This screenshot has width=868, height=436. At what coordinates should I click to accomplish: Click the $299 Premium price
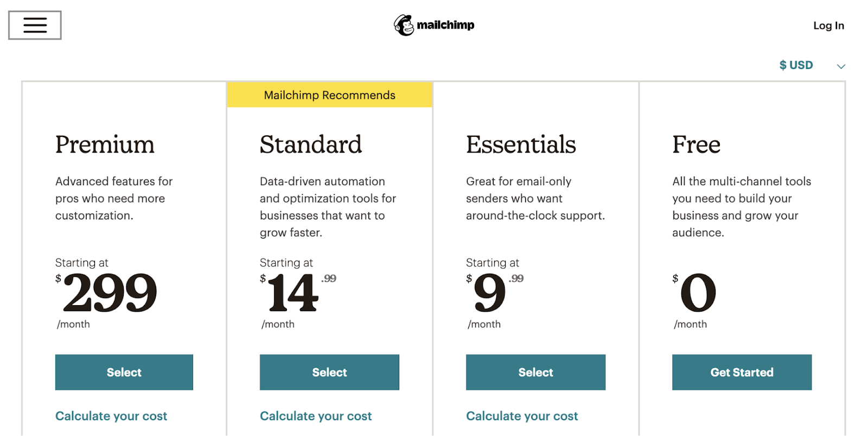(x=110, y=293)
